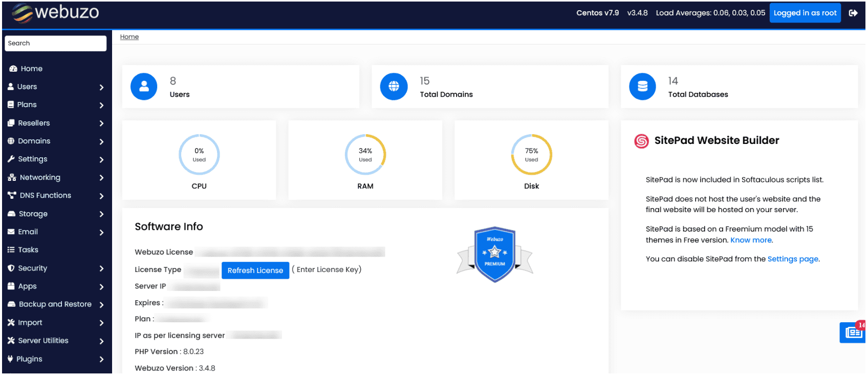Click the Networking icon in sidebar
Screen dimensions: 868x376
[x=12, y=177]
